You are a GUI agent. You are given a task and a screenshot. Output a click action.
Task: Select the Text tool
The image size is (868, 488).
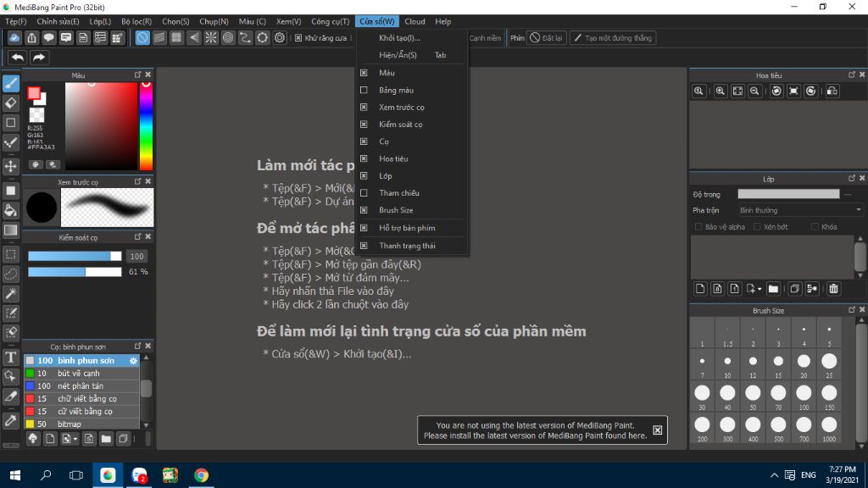tap(10, 358)
